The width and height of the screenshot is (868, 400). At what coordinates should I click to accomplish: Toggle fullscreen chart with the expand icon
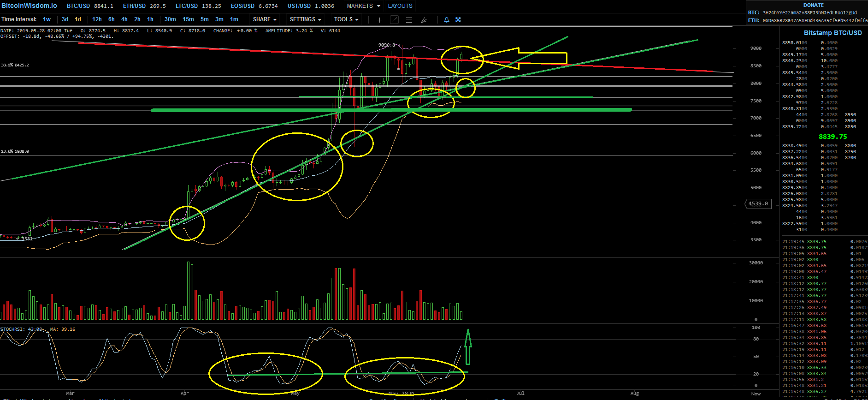coord(458,20)
